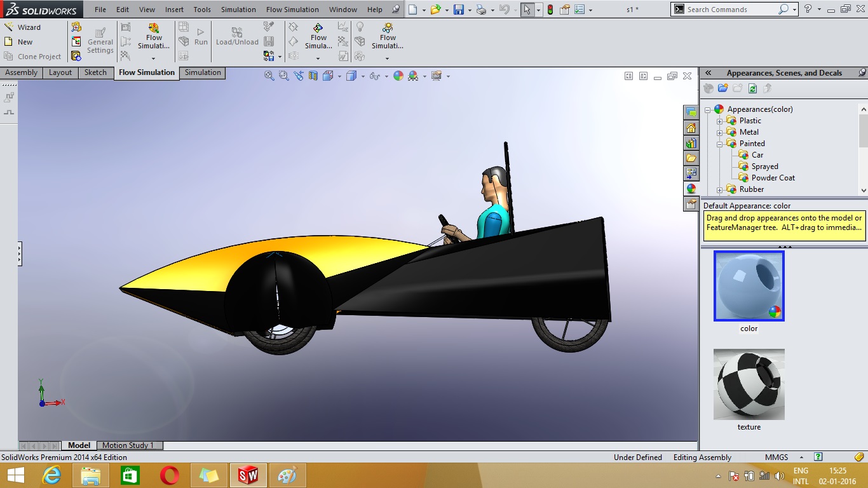Expand the Plastic appearances folder

[x=720, y=121]
